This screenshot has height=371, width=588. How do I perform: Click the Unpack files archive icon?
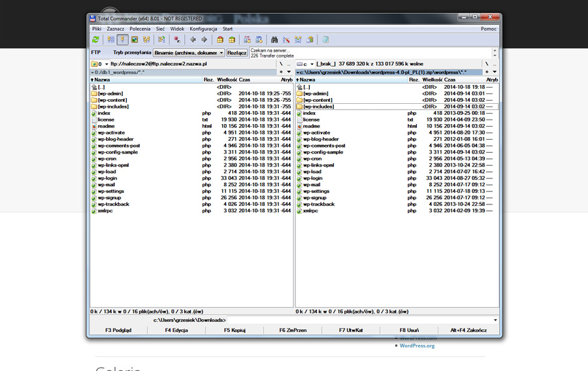click(x=232, y=40)
